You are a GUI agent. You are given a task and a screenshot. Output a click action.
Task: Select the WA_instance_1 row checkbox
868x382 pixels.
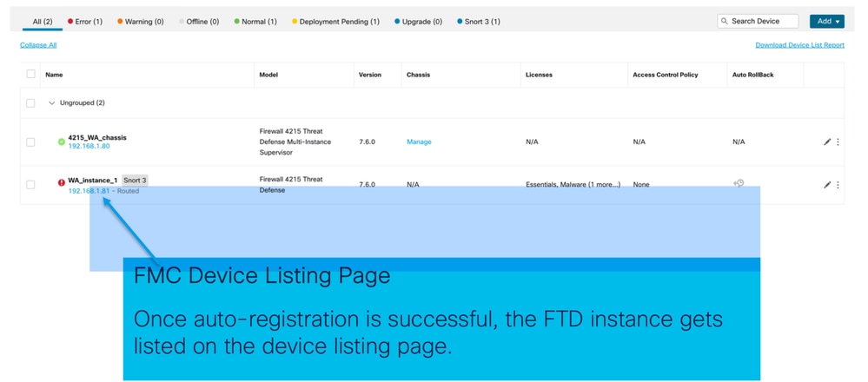coord(31,185)
